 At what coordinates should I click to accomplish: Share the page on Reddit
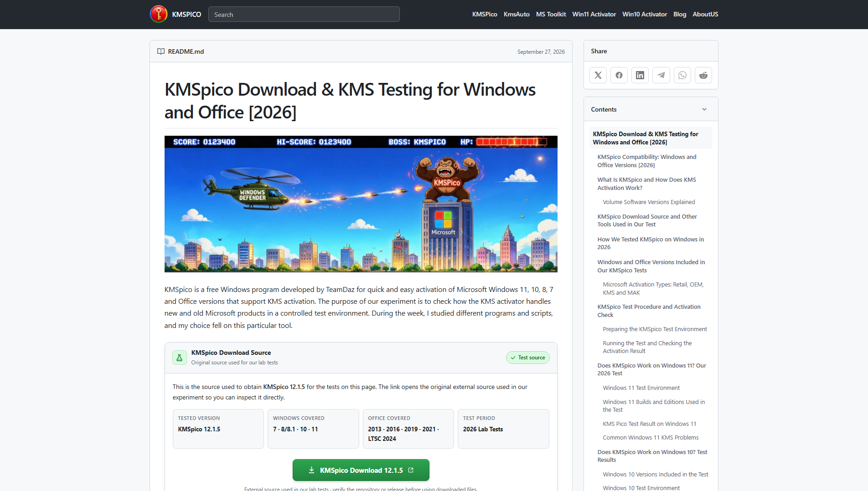(703, 75)
